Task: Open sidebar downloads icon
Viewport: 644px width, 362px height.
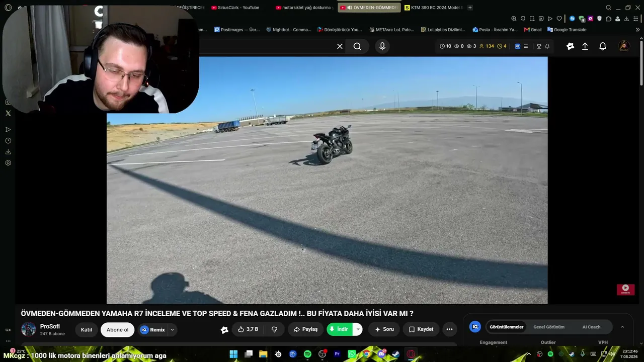Action: 8,152
